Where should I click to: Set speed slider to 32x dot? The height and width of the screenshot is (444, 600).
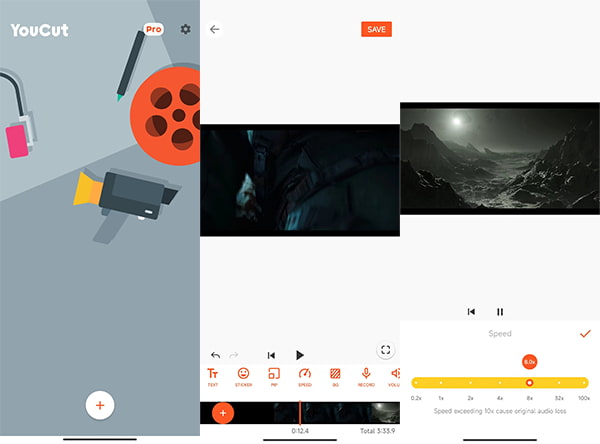coord(559,382)
